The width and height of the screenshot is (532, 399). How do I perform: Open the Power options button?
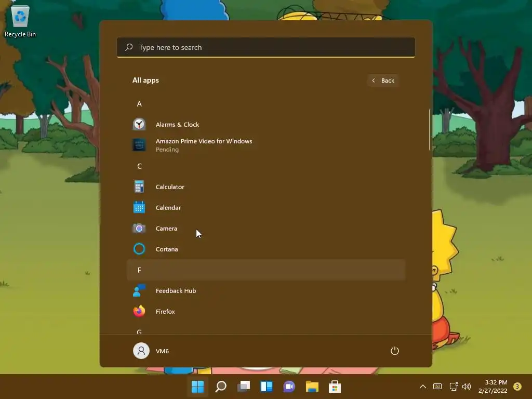pyautogui.click(x=395, y=351)
